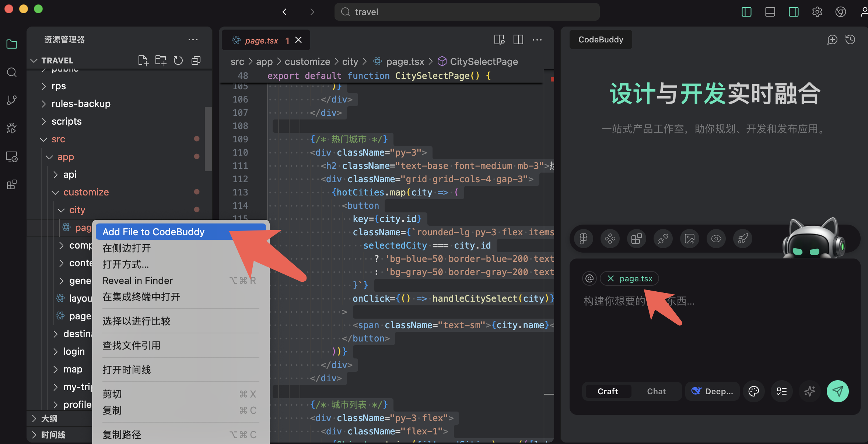Collapse the src folder

tap(58, 139)
